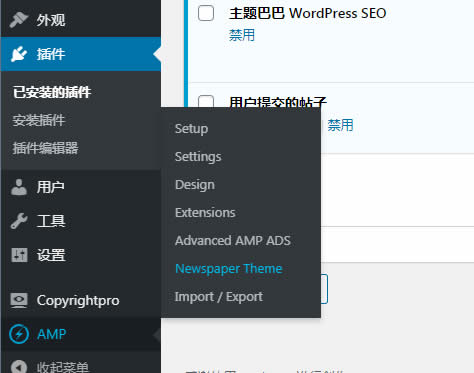
Task: Click plugin title 用户提交的帖子
Action: tap(278, 101)
